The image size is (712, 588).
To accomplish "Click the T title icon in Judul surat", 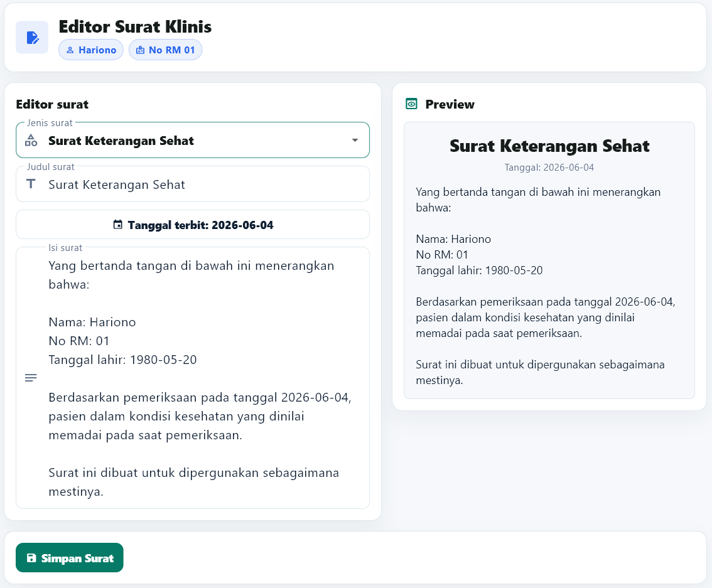I will 31,184.
